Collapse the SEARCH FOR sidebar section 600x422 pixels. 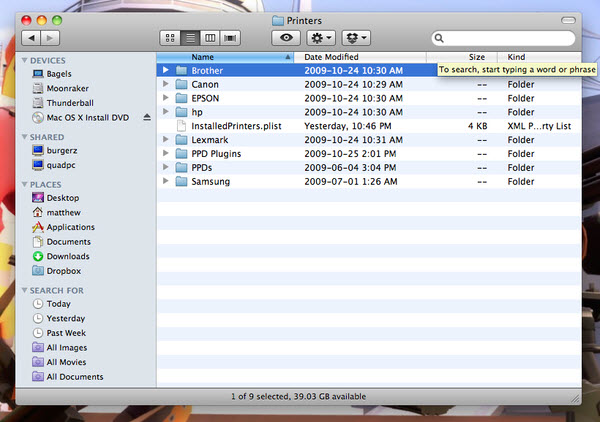pos(24,290)
